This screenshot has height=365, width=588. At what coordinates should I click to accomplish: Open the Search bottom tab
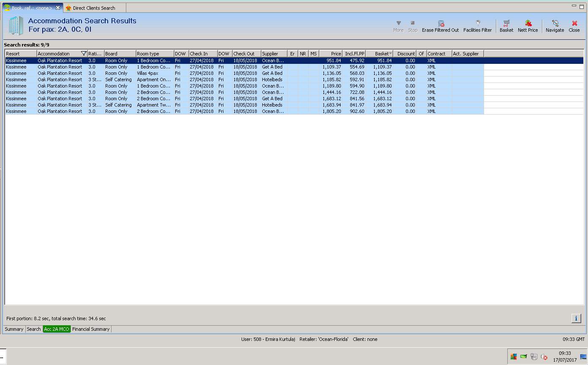tap(34, 329)
